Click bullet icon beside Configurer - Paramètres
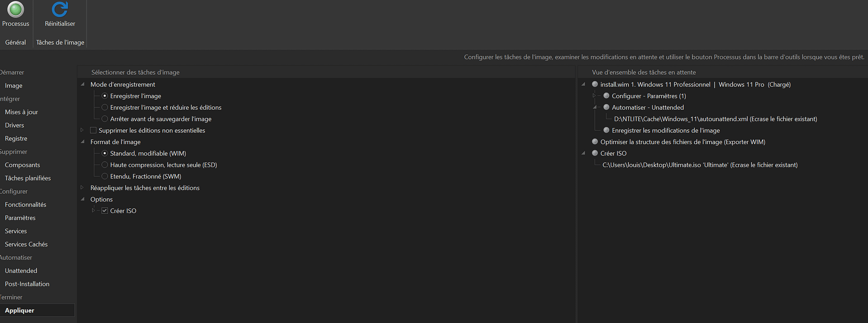 (x=606, y=96)
